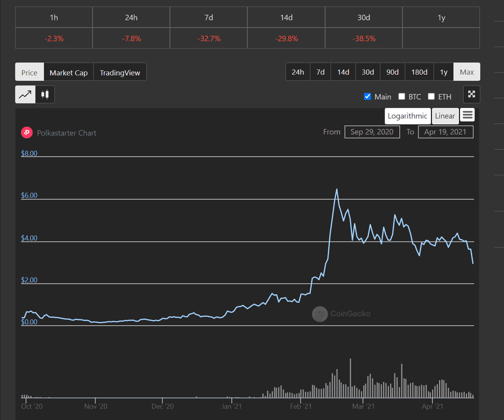
Task: Switch to candlestick chart view icon
Action: [x=45, y=94]
